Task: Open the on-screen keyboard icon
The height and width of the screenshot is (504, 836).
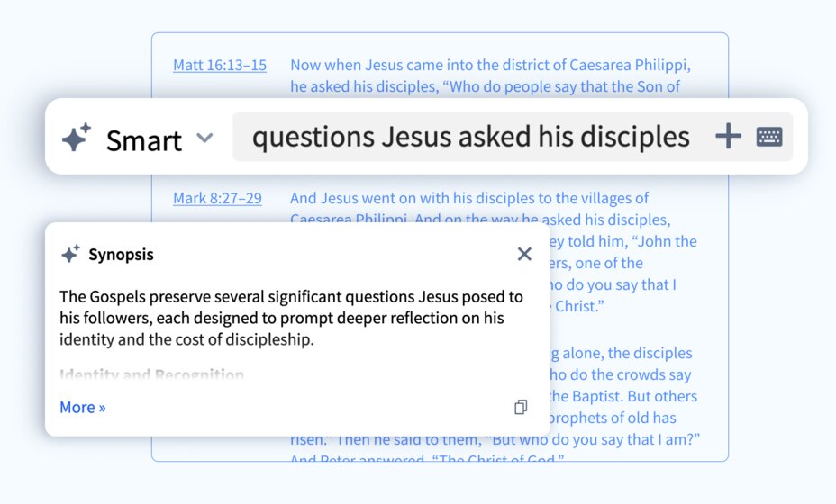Action: 769,137
